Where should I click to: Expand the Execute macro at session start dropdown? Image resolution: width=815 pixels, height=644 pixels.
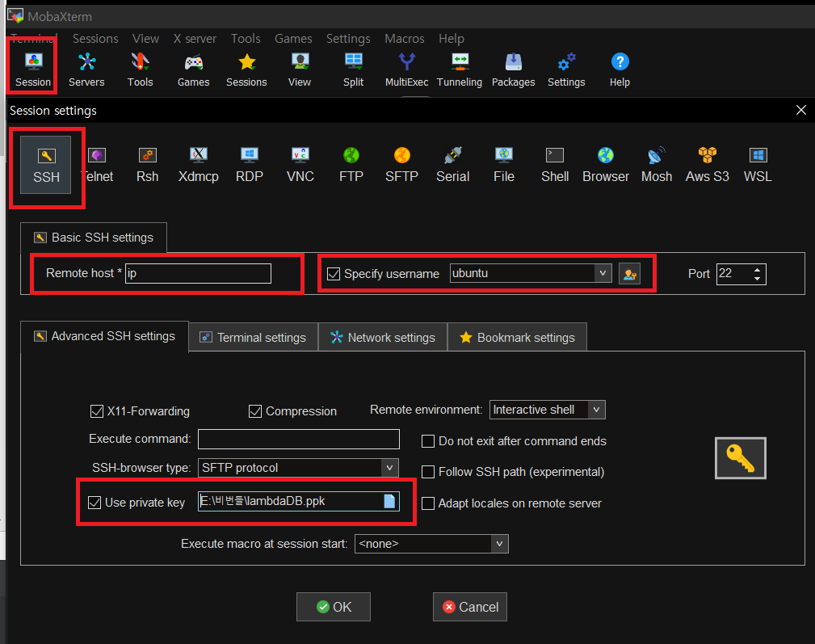point(499,544)
